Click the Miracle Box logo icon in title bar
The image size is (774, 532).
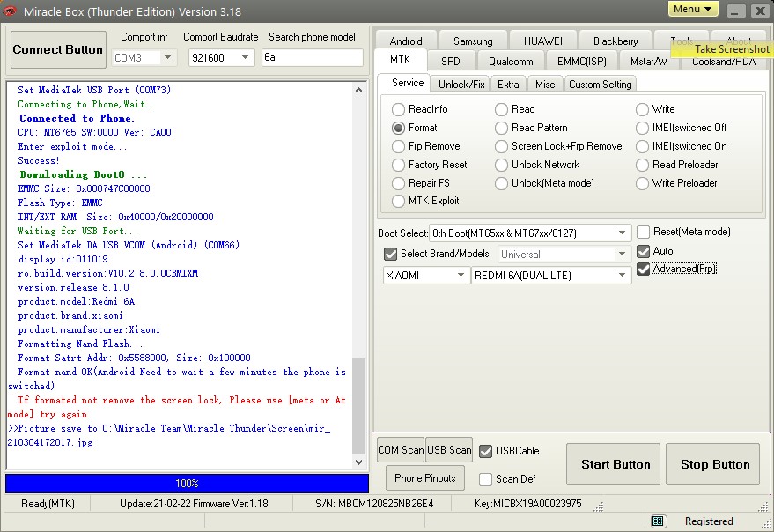tap(10, 11)
